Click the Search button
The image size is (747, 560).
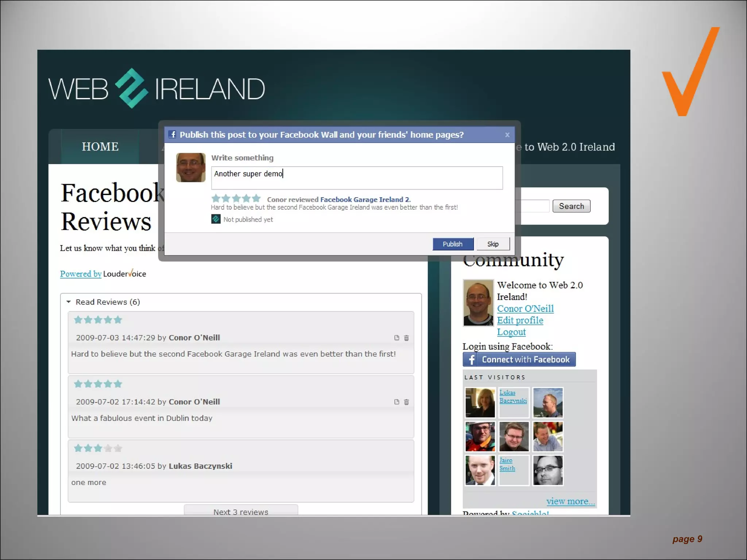(571, 206)
